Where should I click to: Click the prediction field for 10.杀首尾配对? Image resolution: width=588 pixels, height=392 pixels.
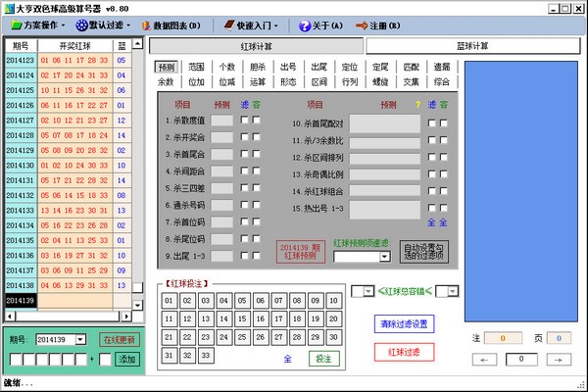(x=385, y=123)
